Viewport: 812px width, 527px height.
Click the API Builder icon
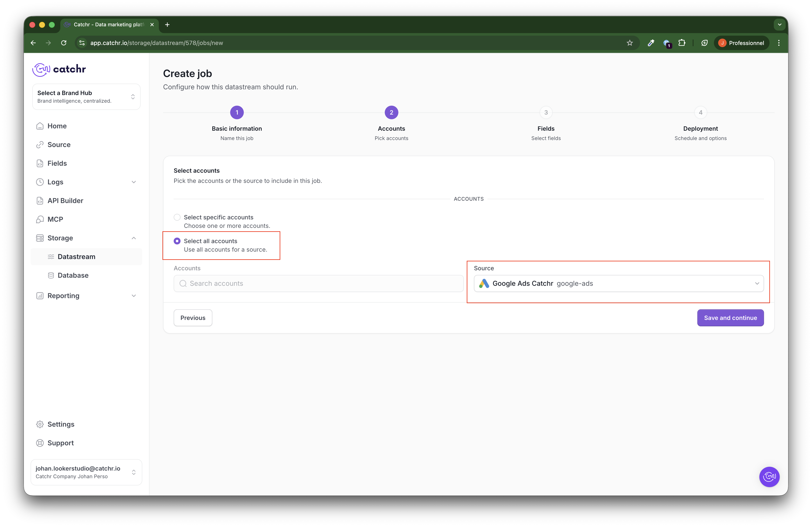point(40,200)
